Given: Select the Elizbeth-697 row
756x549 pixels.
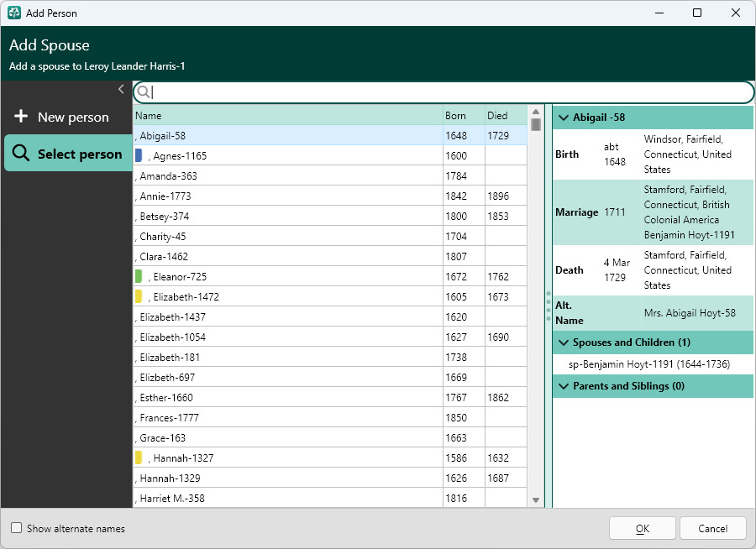Looking at the screenshot, I should click(330, 378).
